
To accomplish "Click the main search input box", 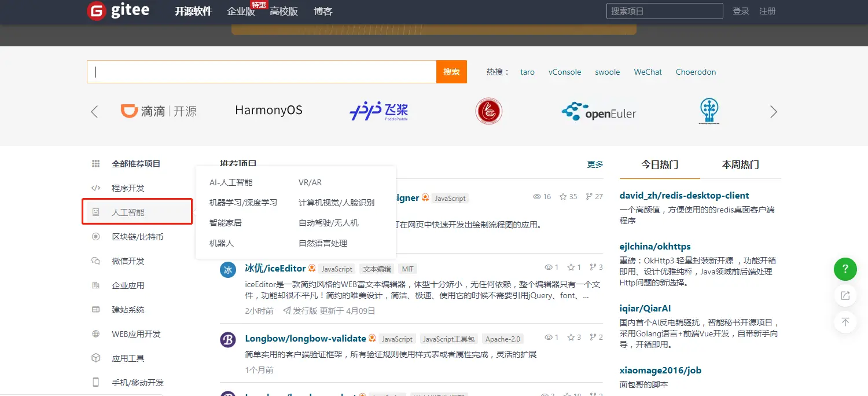I will click(x=262, y=72).
